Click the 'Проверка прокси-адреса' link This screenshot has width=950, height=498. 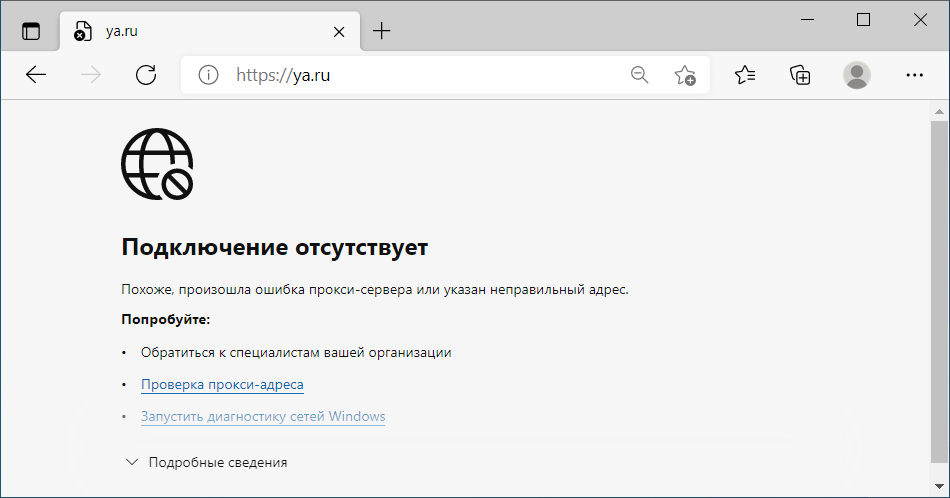click(222, 385)
